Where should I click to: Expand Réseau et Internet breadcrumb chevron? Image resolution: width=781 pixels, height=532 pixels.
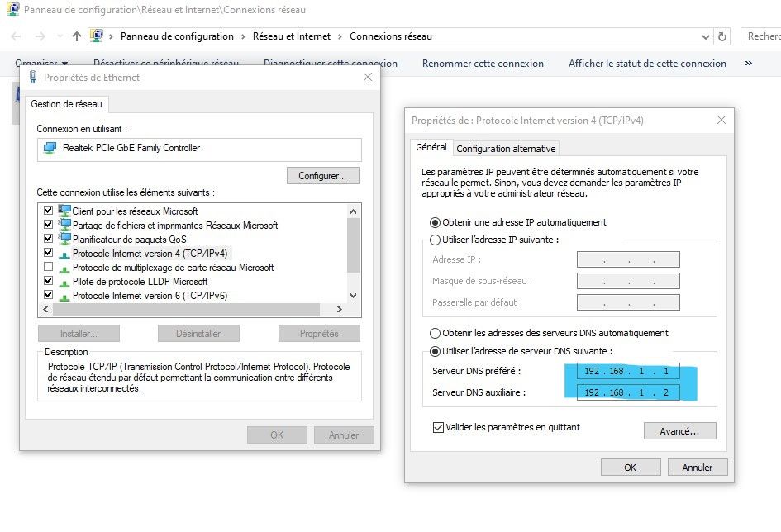pyautogui.click(x=340, y=36)
